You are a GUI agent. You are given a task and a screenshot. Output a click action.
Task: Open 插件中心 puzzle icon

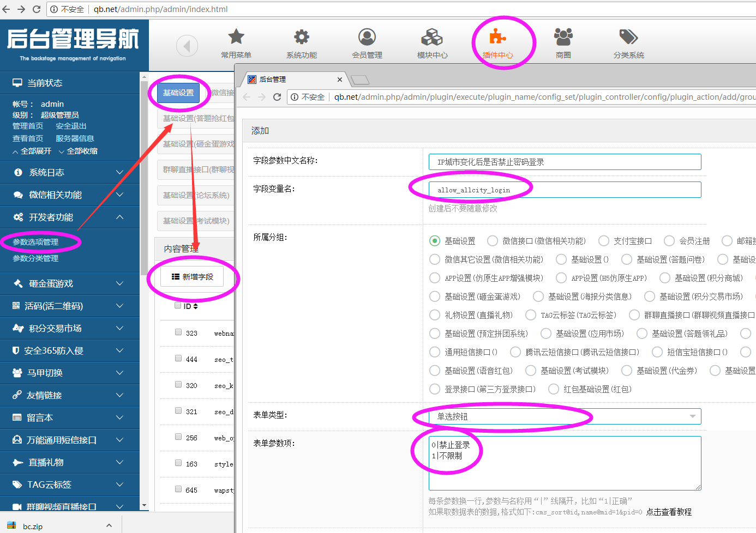pyautogui.click(x=497, y=37)
